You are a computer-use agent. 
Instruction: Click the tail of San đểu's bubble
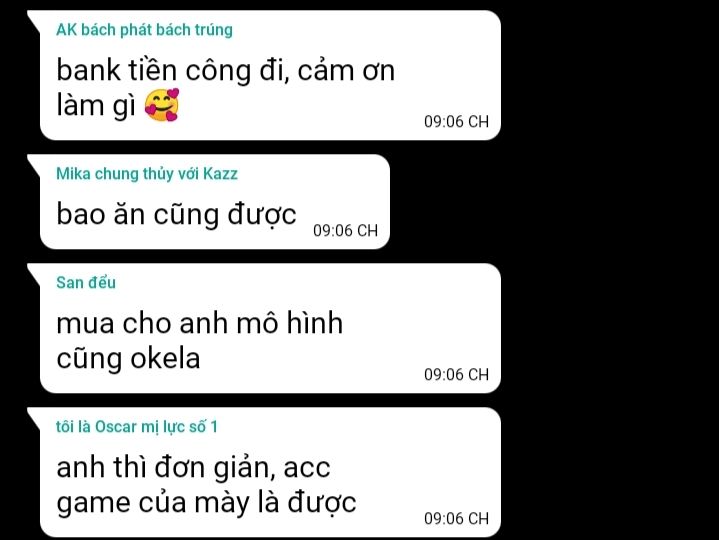34,271
